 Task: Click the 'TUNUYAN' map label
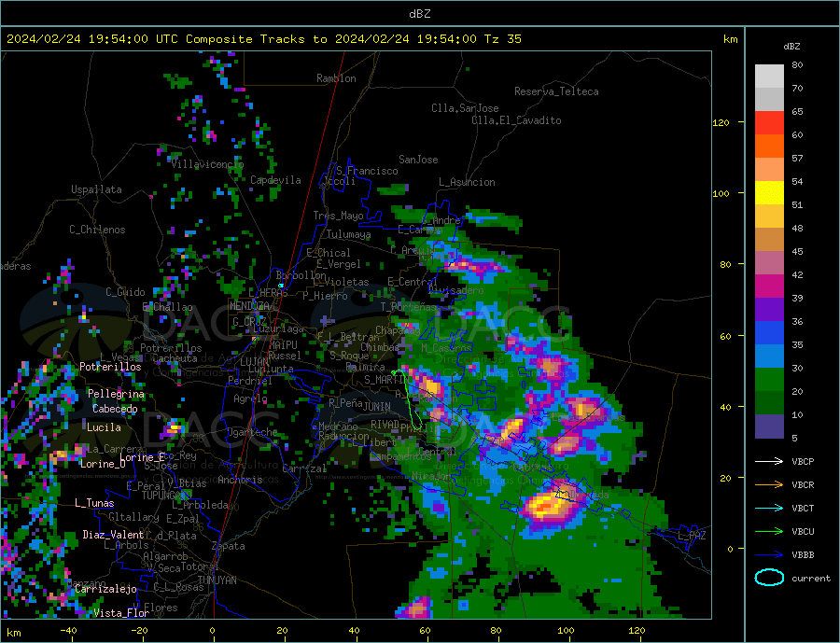coord(217,580)
